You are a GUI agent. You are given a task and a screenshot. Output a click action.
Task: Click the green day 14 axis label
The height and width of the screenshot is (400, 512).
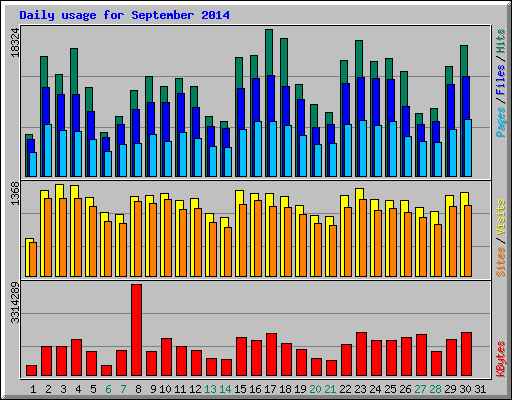point(225,389)
